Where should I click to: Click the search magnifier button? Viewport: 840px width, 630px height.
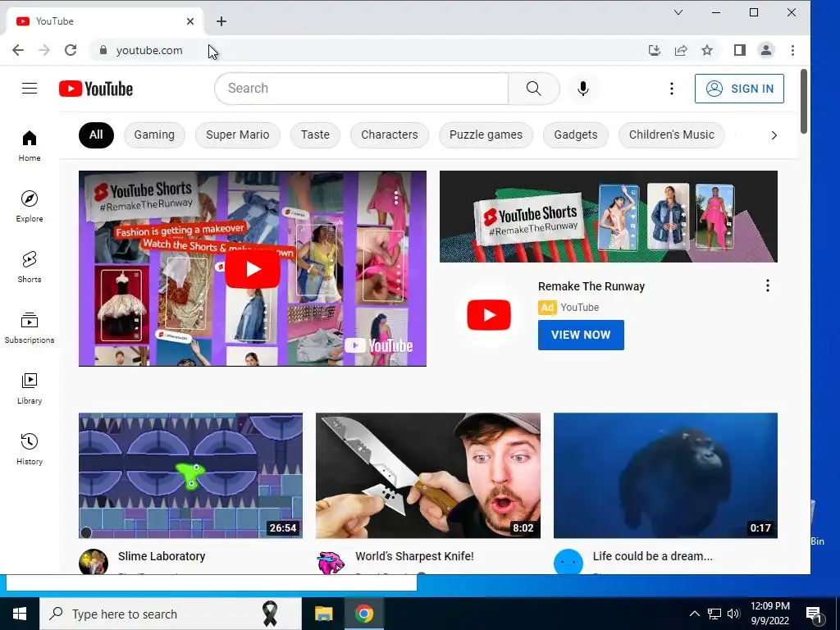533,89
